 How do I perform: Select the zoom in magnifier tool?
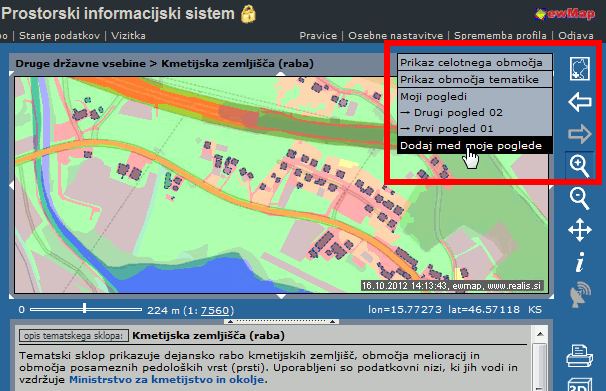tap(579, 166)
